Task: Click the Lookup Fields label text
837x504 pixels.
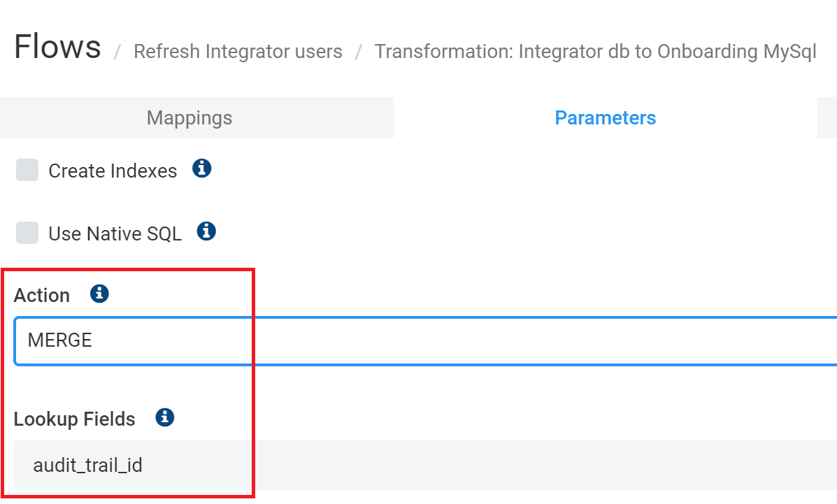Action: tap(74, 419)
